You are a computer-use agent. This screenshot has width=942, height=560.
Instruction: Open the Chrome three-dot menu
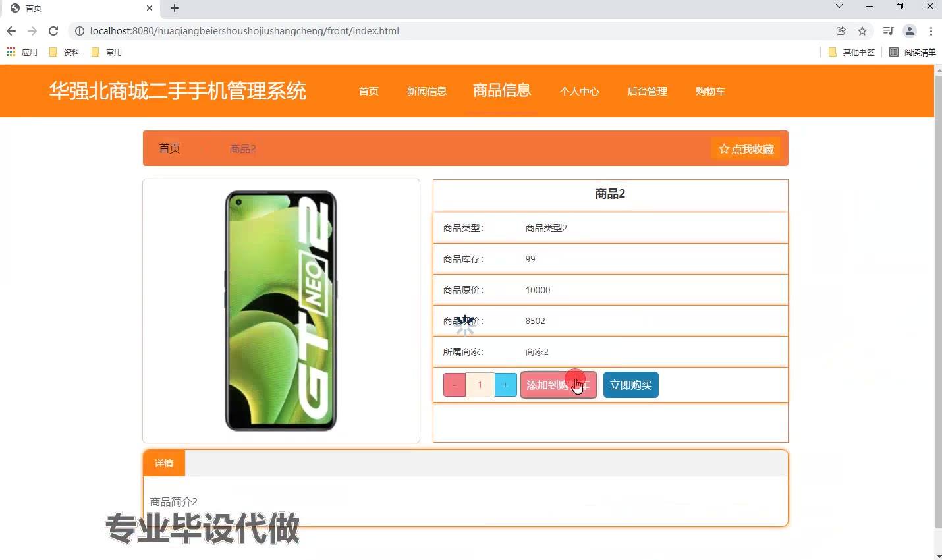click(931, 31)
